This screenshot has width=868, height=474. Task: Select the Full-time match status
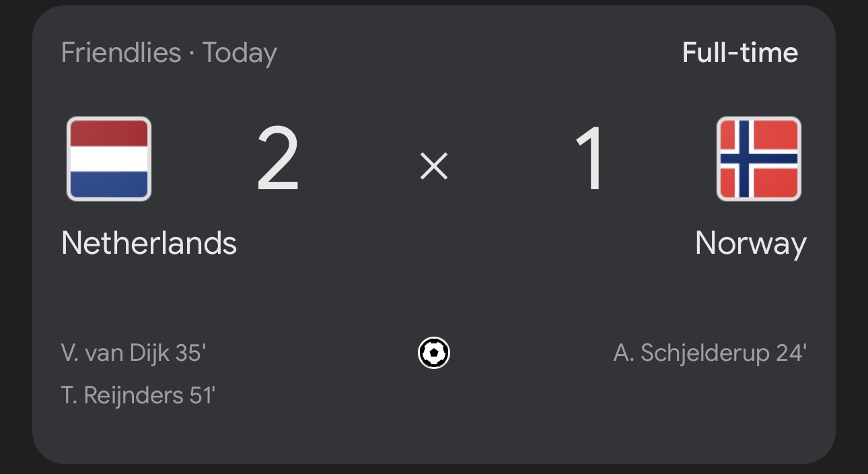(740, 53)
